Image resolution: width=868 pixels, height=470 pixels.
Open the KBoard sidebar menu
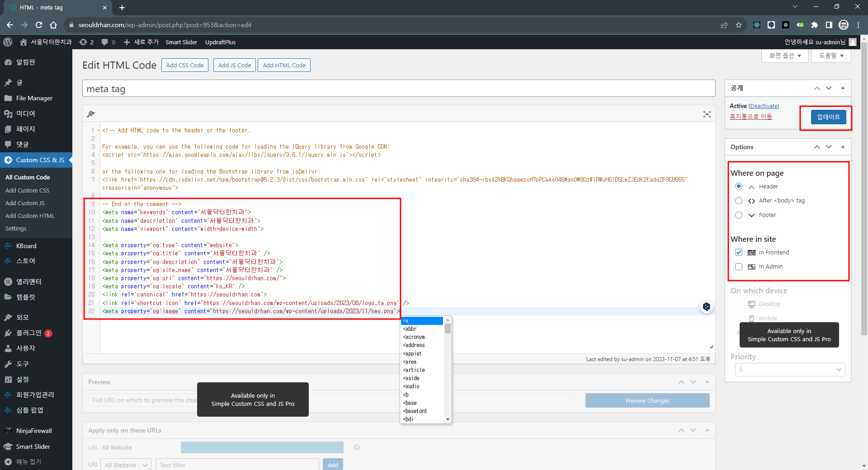[26, 246]
